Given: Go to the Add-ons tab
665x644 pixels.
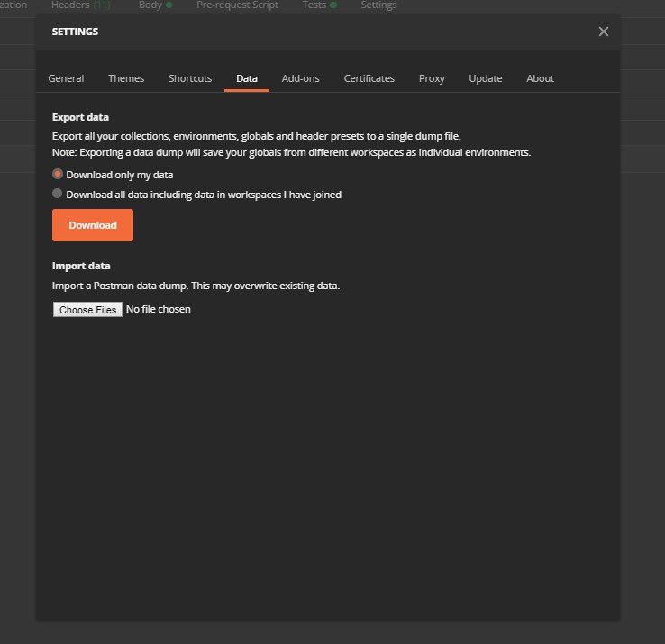Looking at the screenshot, I should [300, 78].
